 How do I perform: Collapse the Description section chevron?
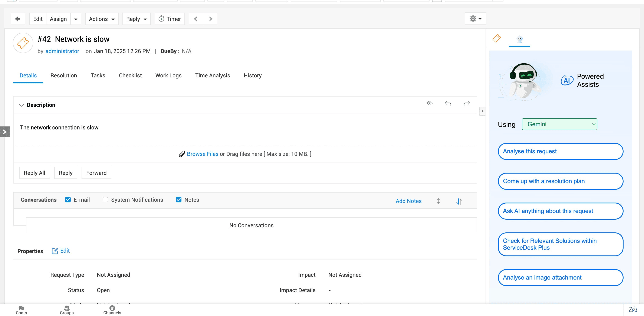pyautogui.click(x=21, y=105)
